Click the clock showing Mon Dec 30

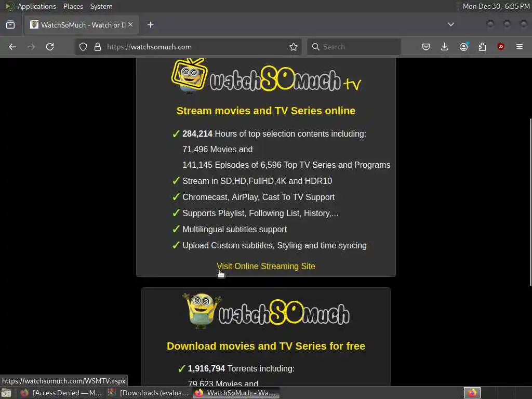click(496, 6)
